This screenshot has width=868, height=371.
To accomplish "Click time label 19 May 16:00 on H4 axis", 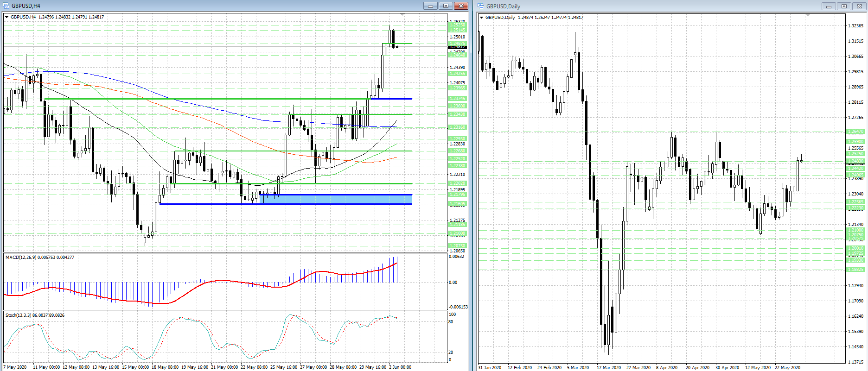I will click(x=195, y=367).
